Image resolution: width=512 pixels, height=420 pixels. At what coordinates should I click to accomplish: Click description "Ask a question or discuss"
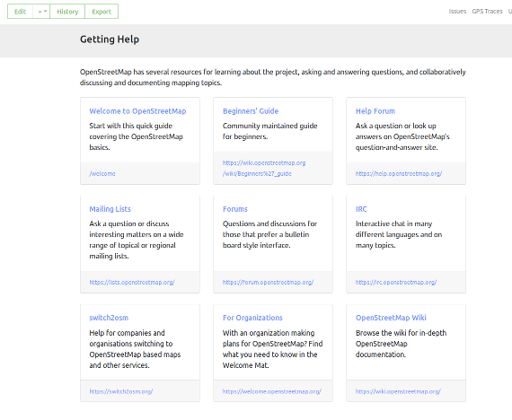coord(137,240)
